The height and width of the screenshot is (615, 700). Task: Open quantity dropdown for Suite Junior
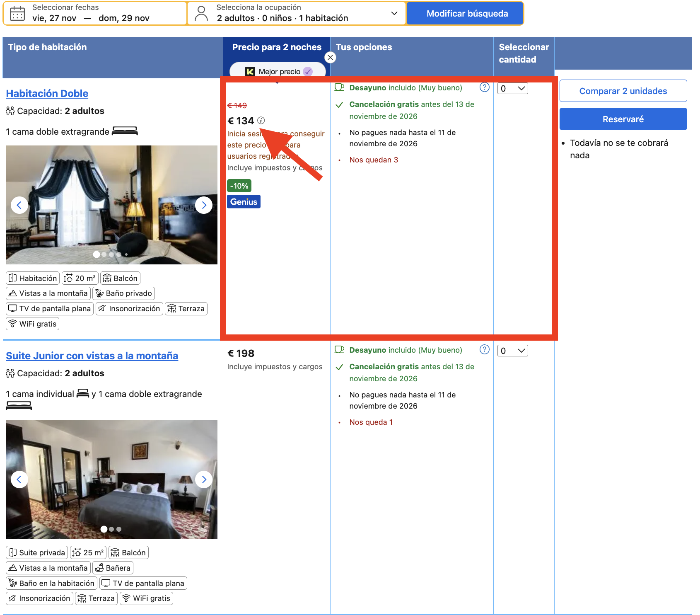coord(512,351)
